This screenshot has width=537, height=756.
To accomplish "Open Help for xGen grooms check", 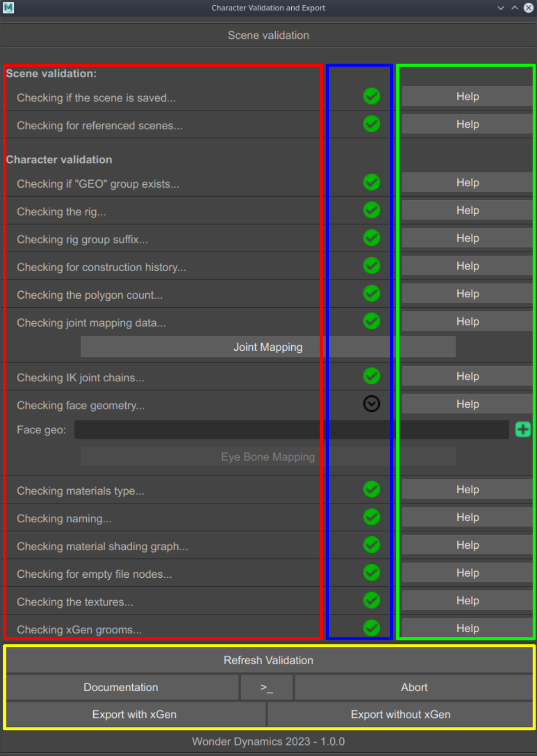I will [467, 628].
